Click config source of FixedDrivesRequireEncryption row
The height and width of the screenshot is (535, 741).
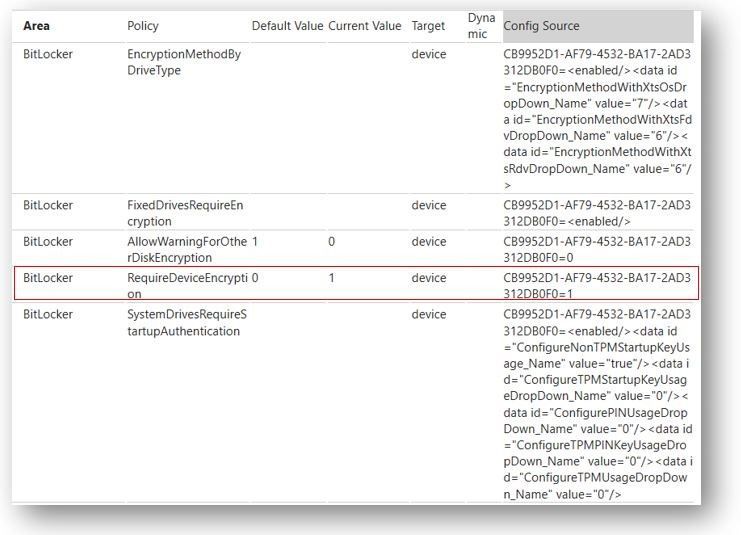tap(597, 213)
